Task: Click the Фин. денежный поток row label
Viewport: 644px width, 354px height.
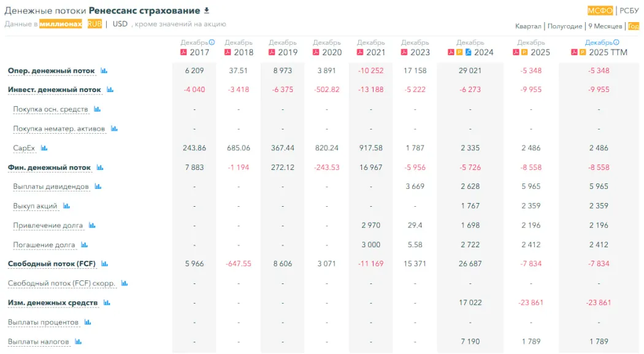Action: point(49,167)
